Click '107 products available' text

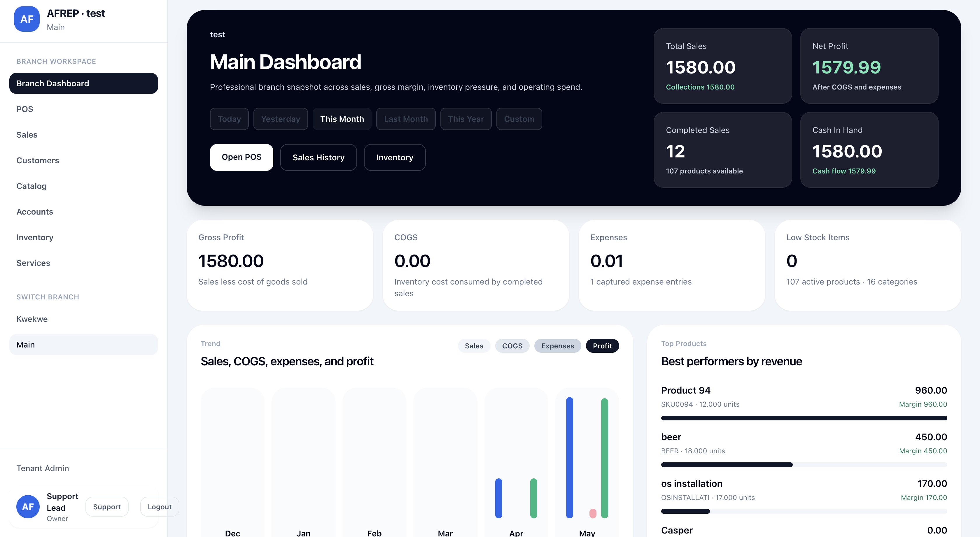[704, 171]
